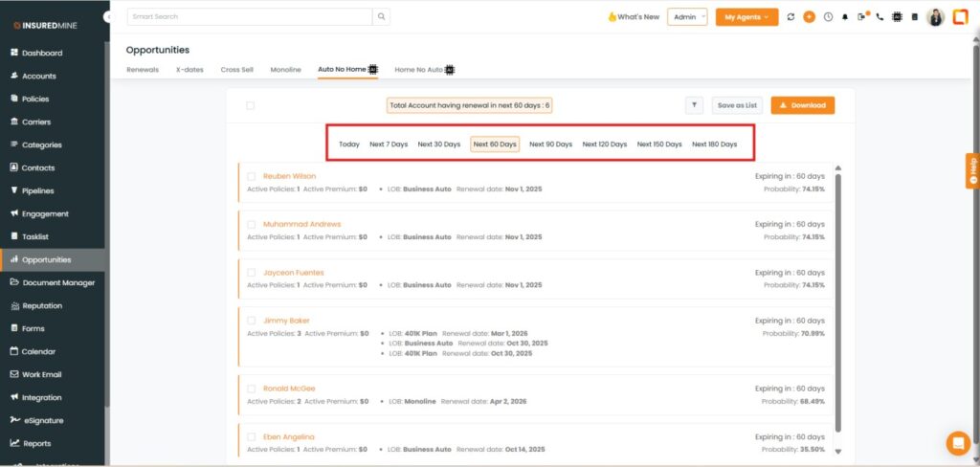Click the refresh sync icon in header

(791, 17)
